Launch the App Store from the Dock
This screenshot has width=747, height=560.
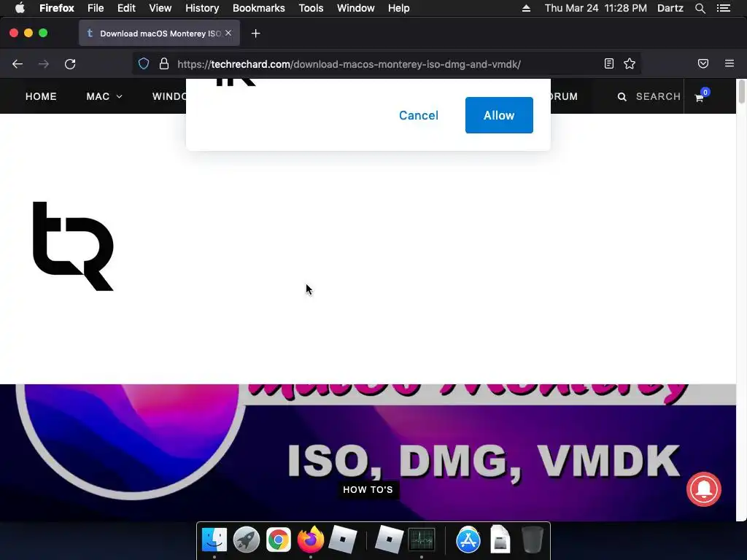[468, 540]
